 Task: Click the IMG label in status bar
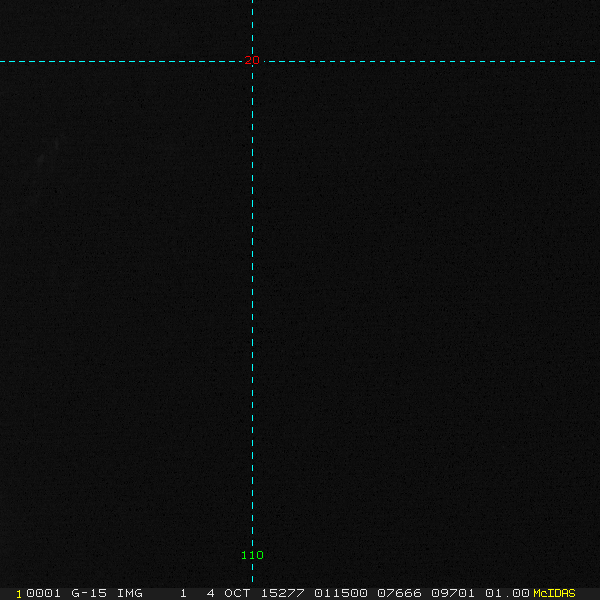(130, 593)
